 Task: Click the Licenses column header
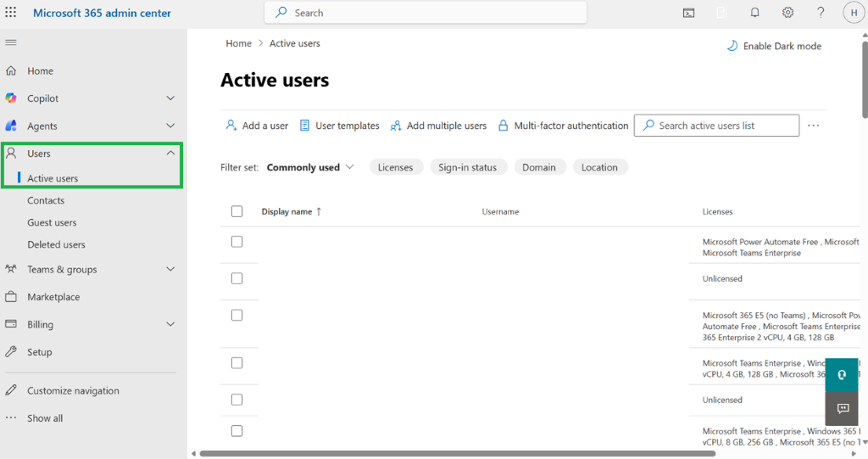(717, 211)
